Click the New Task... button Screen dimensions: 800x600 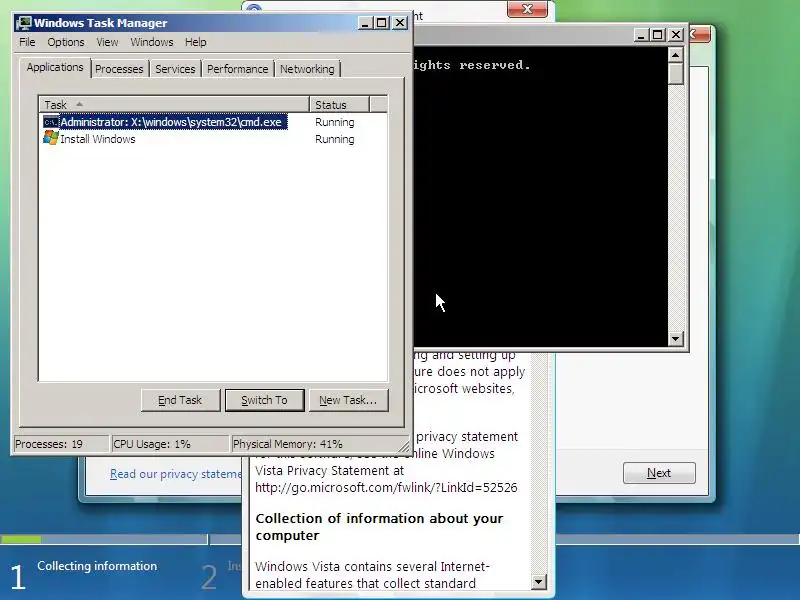(348, 400)
